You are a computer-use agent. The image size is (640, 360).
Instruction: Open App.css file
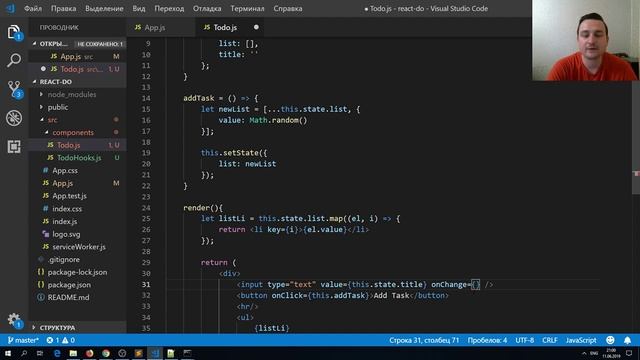click(x=65, y=170)
